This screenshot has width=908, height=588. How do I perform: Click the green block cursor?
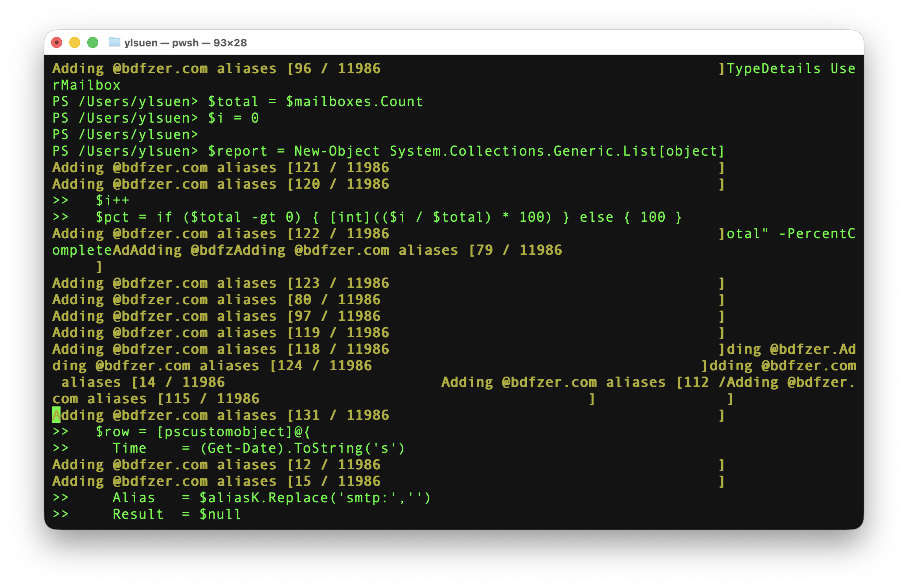click(x=56, y=415)
